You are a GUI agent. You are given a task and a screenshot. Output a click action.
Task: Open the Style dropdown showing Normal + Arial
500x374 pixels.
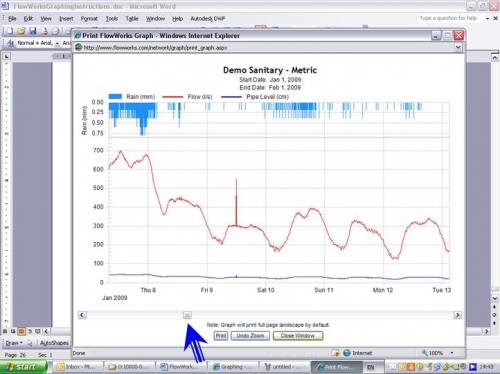(57, 43)
